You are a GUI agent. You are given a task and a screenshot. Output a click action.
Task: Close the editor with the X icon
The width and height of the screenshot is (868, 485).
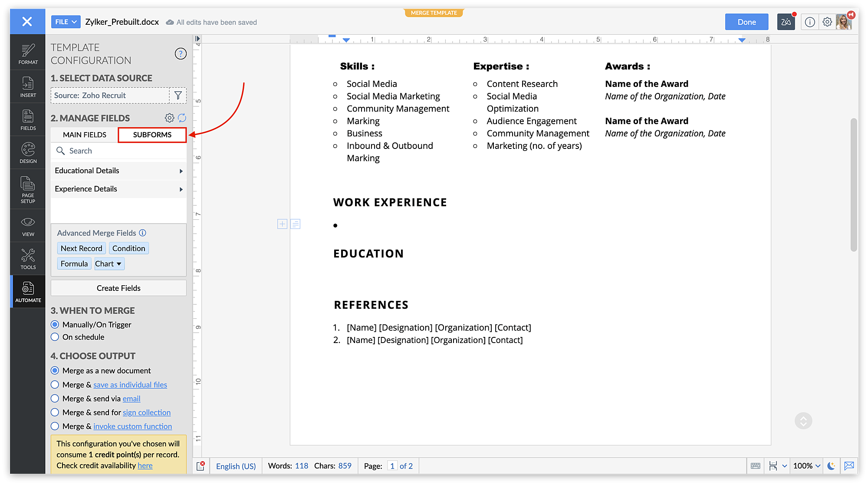(x=27, y=21)
